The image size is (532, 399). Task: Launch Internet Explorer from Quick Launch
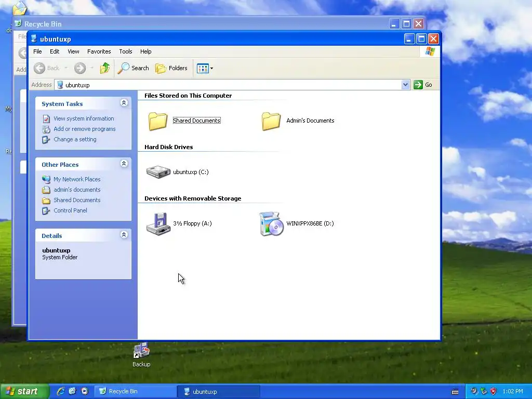point(61,391)
